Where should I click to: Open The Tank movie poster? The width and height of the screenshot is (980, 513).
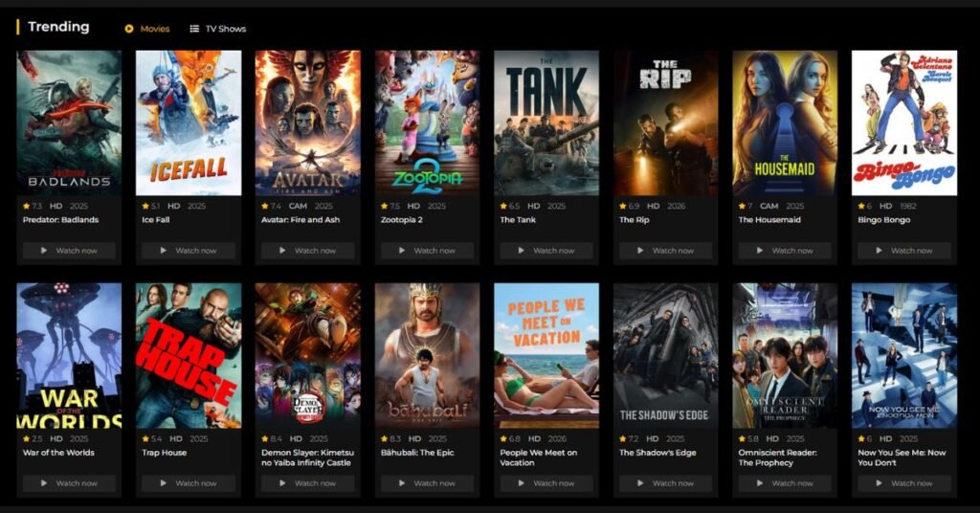546,123
